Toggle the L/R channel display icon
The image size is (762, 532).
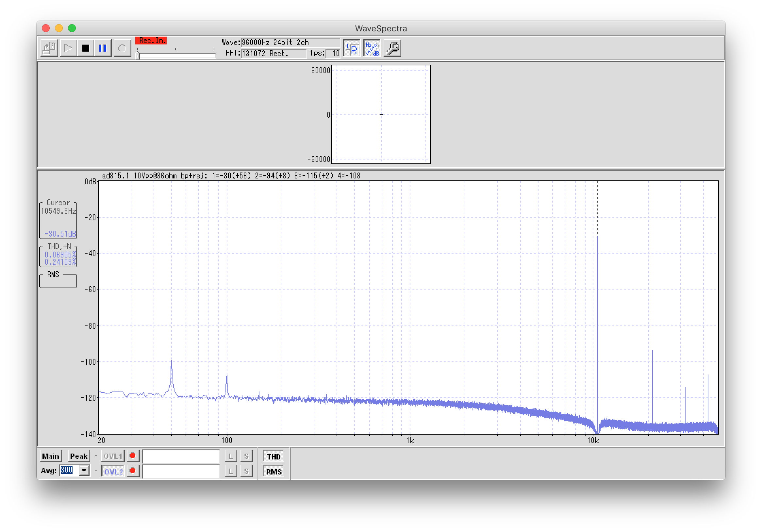pyautogui.click(x=352, y=48)
